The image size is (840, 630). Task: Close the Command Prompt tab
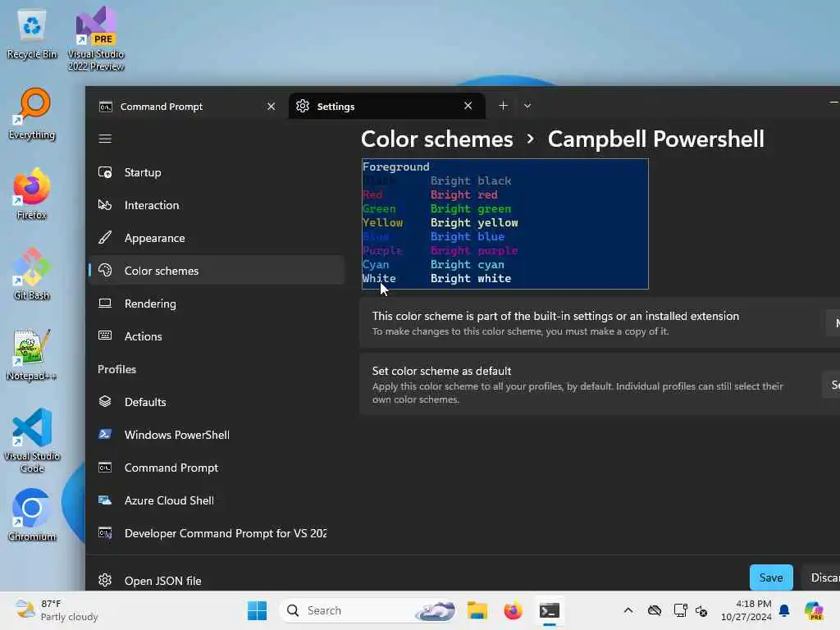[271, 107]
